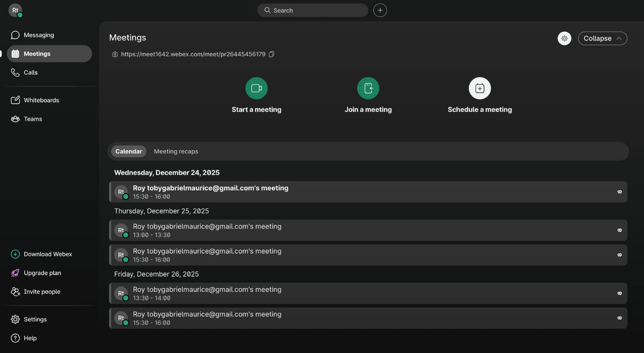The width and height of the screenshot is (644, 353).
Task: Switch to the Meeting recaps tab
Action: pyautogui.click(x=176, y=151)
